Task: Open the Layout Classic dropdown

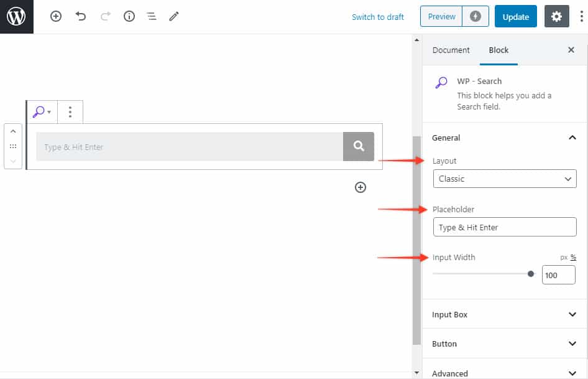Action: pos(504,179)
